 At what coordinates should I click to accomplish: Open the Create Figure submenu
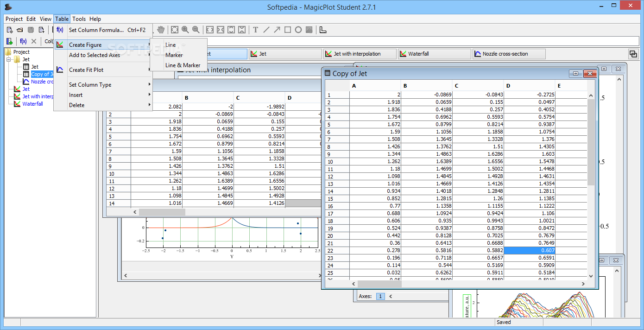pos(103,45)
